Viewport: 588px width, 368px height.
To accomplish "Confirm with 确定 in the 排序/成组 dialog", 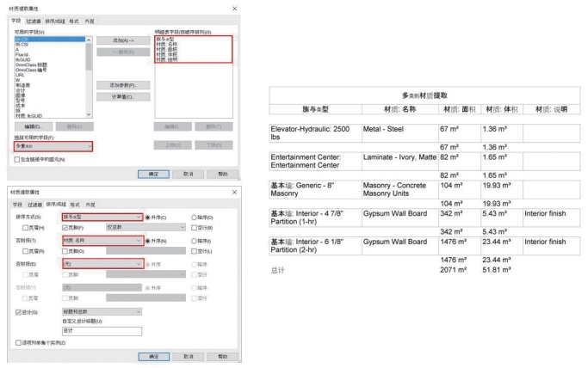I will pyautogui.click(x=154, y=357).
